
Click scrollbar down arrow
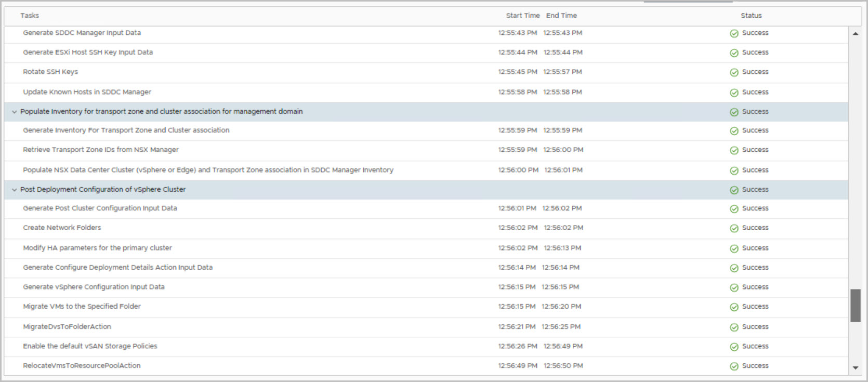[856, 368]
